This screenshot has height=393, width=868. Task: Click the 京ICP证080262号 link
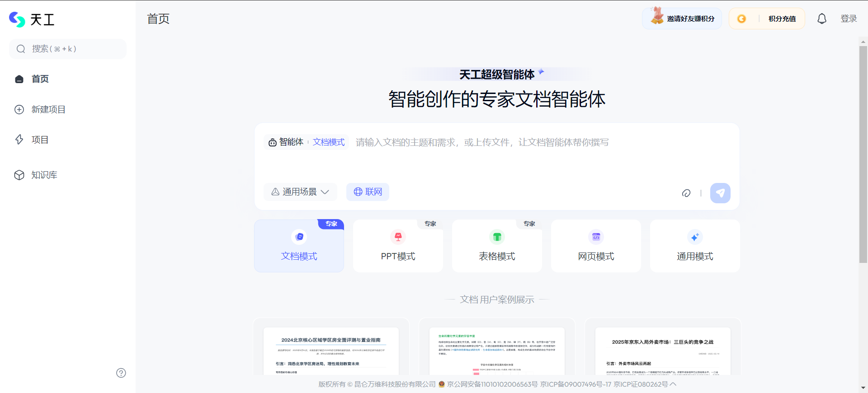641,384
